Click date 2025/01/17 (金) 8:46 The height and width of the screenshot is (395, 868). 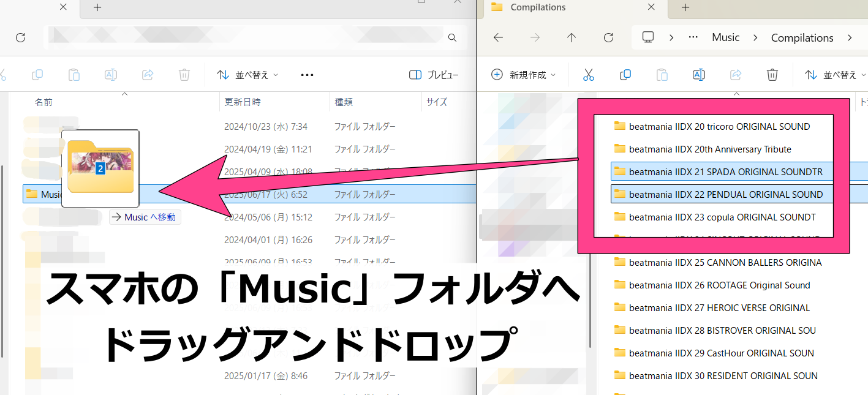(x=266, y=375)
